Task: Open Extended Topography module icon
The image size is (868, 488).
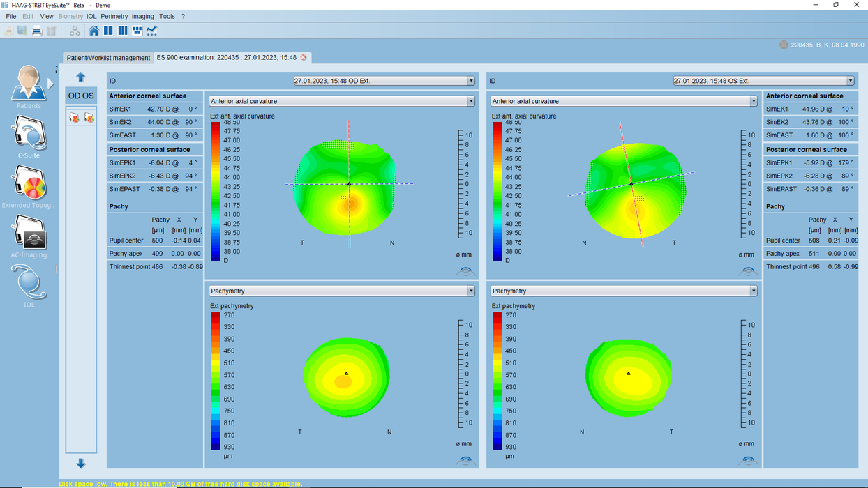Action: point(29,185)
